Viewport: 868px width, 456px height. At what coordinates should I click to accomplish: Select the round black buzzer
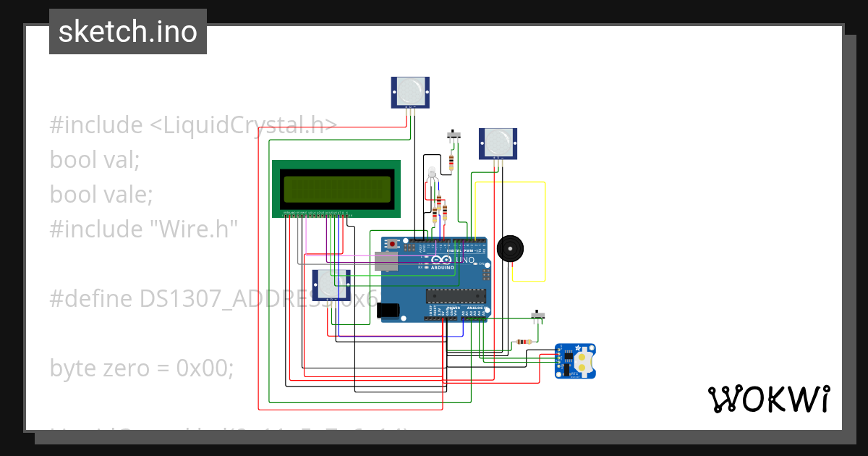(511, 248)
